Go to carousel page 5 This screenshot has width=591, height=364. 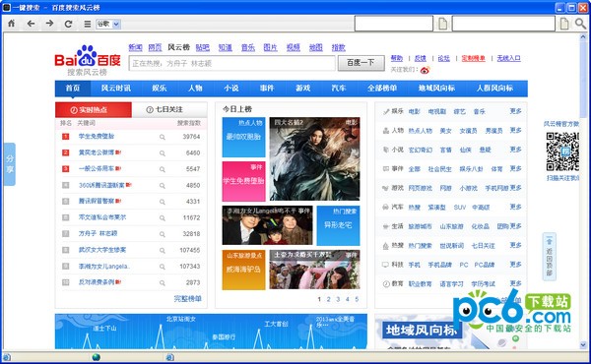[357, 299]
